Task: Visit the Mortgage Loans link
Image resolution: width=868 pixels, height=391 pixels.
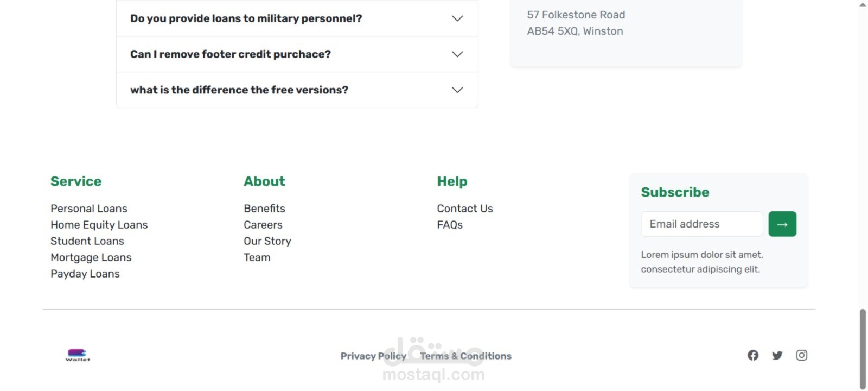Action: pos(91,257)
